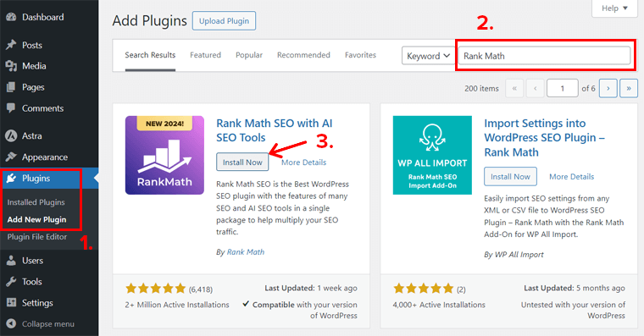Select the Plugins menu item

[36, 179]
